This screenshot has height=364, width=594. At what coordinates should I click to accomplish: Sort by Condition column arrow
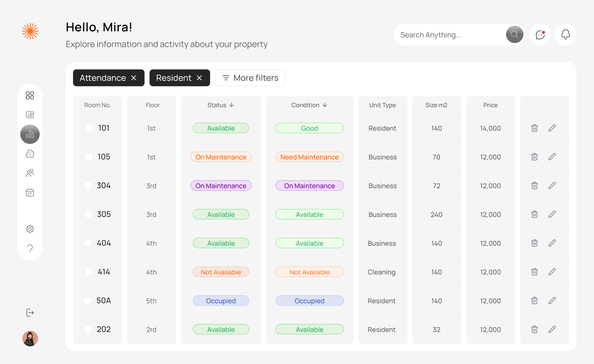[325, 105]
